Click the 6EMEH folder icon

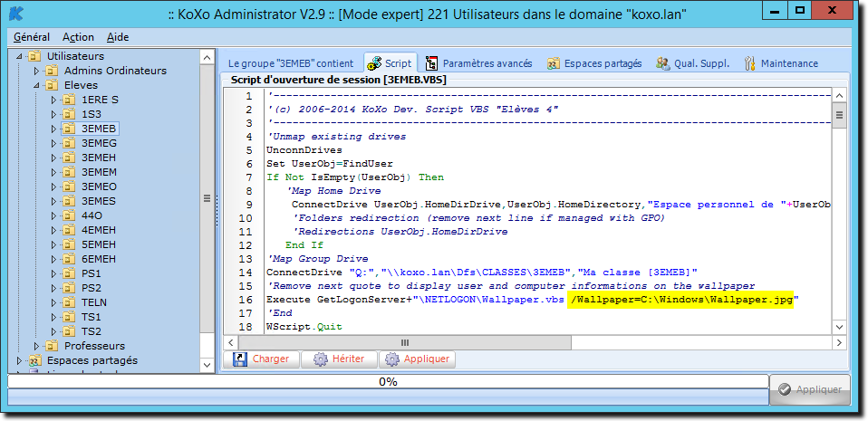(x=69, y=259)
